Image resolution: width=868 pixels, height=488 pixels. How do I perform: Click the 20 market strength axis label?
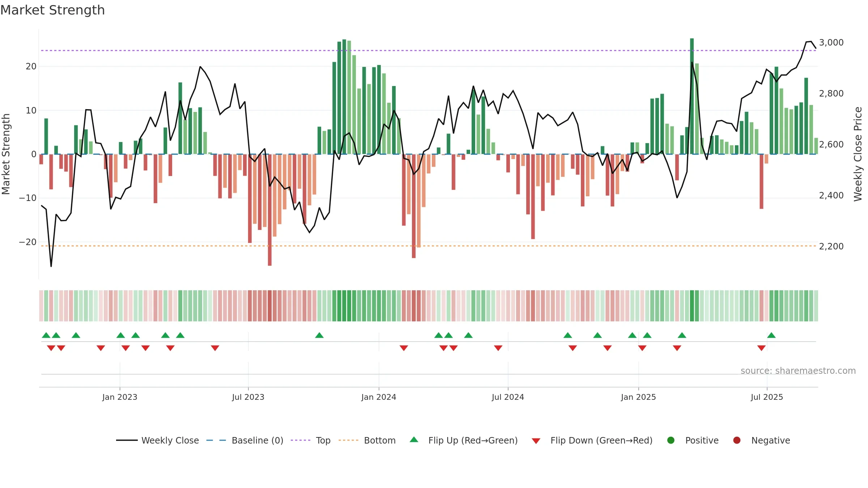click(31, 67)
